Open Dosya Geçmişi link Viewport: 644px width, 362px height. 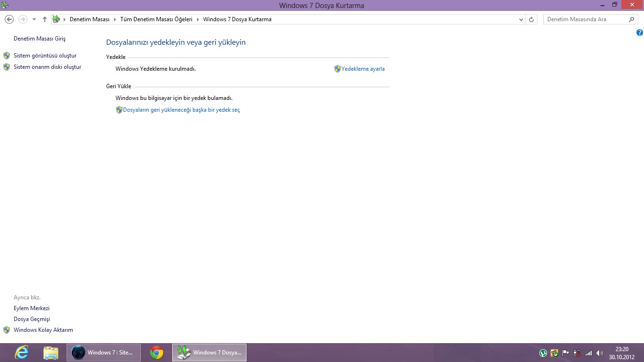32,319
